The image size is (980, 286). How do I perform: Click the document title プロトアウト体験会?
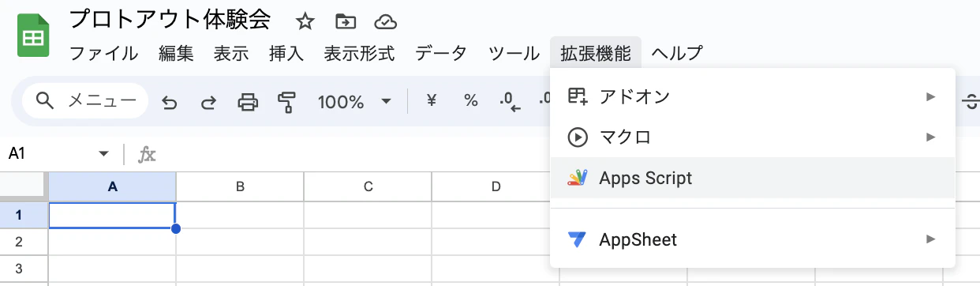170,19
